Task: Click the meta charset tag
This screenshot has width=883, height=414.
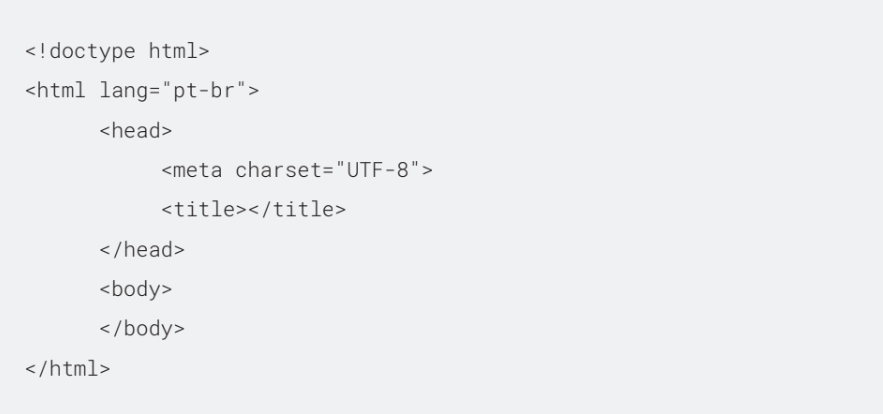Action: pyautogui.click(x=297, y=170)
